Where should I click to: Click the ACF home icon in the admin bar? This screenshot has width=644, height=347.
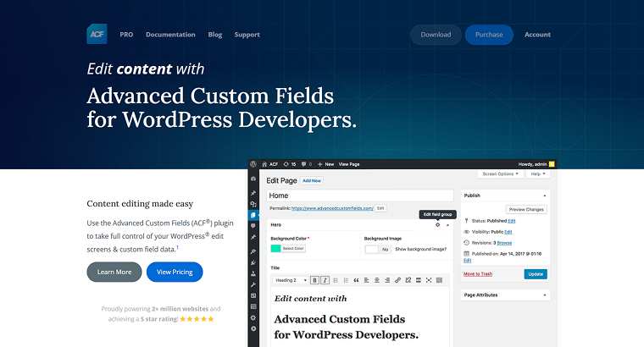(x=264, y=164)
